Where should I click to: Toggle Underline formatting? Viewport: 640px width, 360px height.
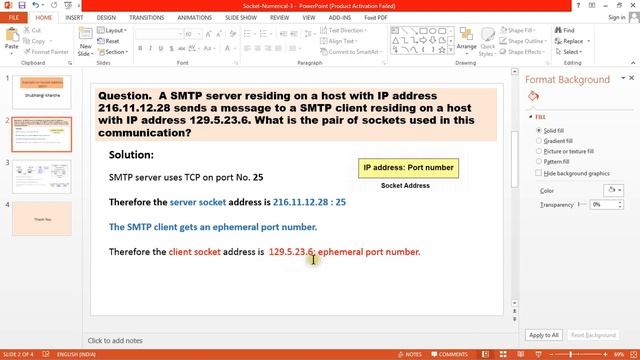pyautogui.click(x=161, y=48)
